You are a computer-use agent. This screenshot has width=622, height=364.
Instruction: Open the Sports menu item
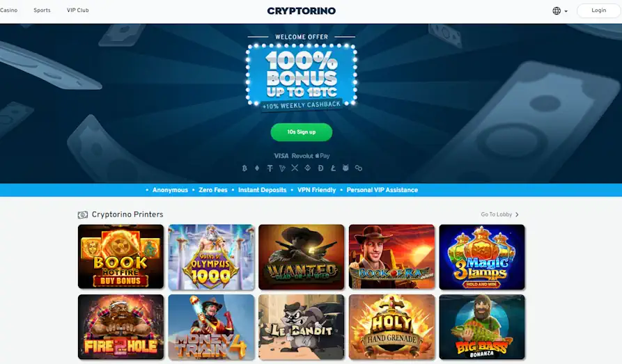[42, 10]
